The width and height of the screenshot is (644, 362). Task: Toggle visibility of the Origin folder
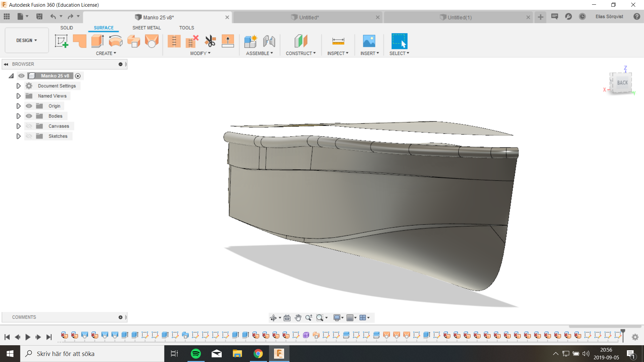(29, 106)
